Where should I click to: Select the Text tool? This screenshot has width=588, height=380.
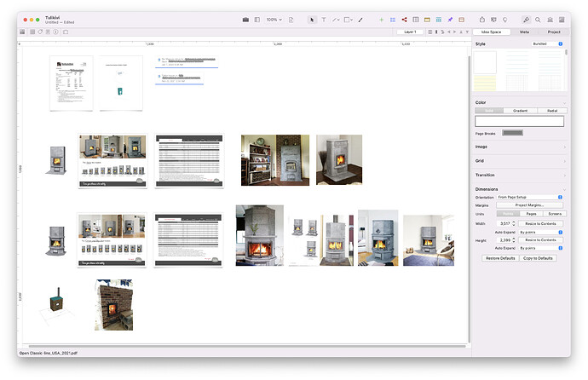point(324,19)
